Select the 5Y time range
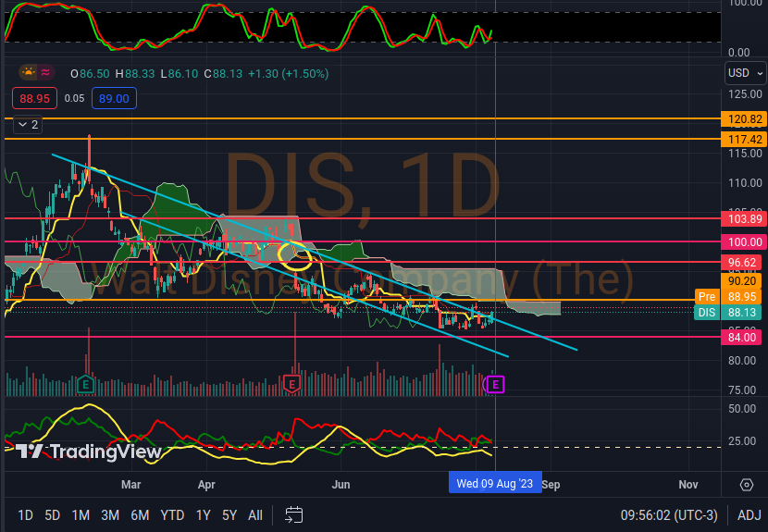 click(x=229, y=515)
